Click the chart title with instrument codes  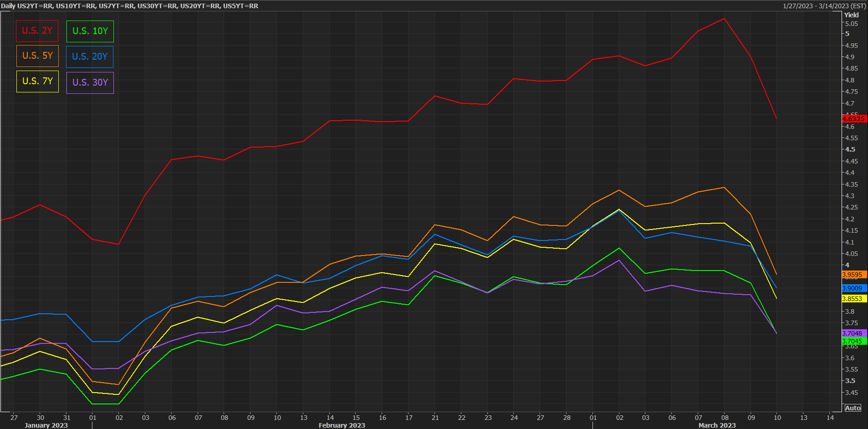pyautogui.click(x=130, y=6)
